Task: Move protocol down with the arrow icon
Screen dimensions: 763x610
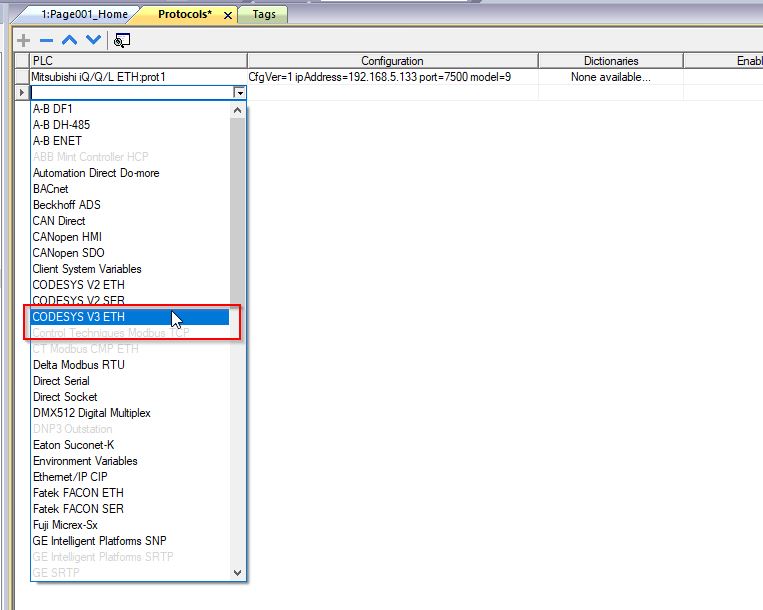Action: point(93,40)
